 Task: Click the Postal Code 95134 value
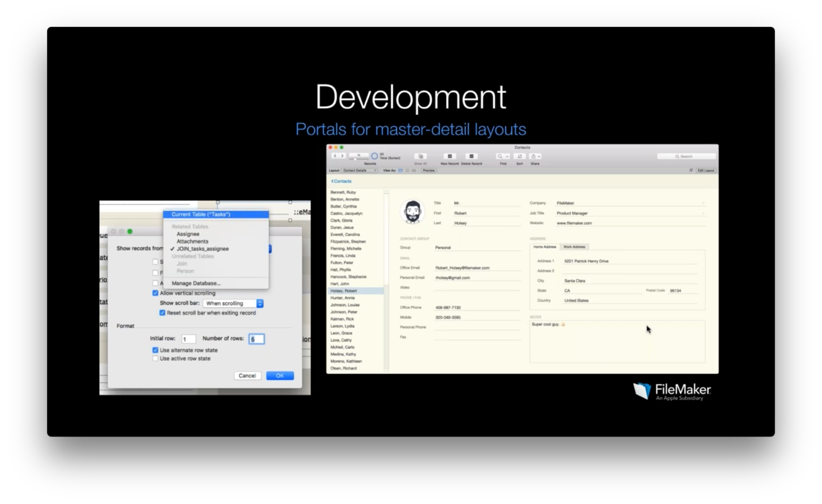point(675,291)
